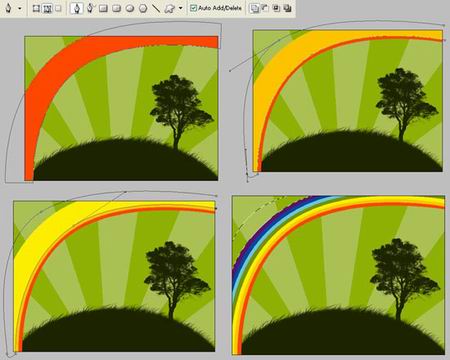This screenshot has height=360, width=450.
Task: Choose the Rectangle shape tool
Action: tap(103, 8)
